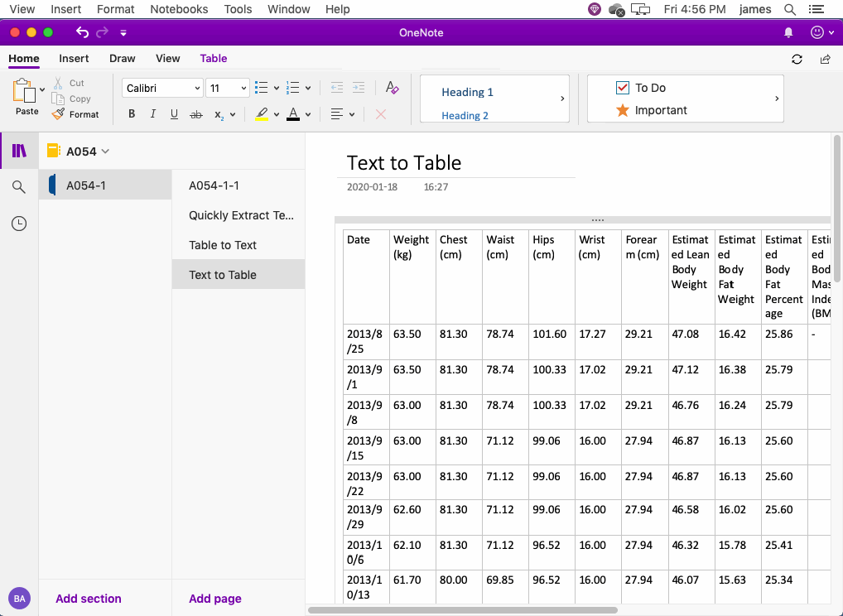Screen dimensions: 843x616
Task: Open the sidebar search magnifier
Action: (x=19, y=186)
